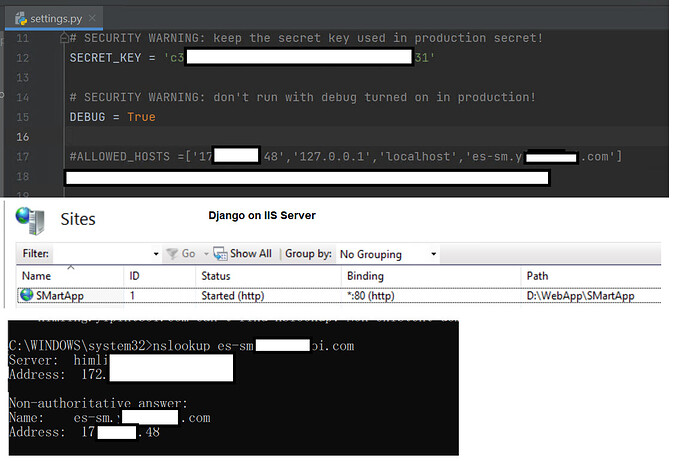Click the DEBUG = True code line
Viewport: 690px width, 461px height.
pos(113,117)
